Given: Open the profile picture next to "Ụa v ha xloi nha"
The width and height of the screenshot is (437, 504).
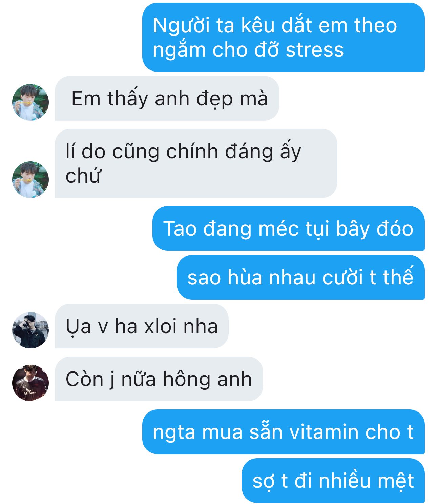Looking at the screenshot, I should click(30, 330).
